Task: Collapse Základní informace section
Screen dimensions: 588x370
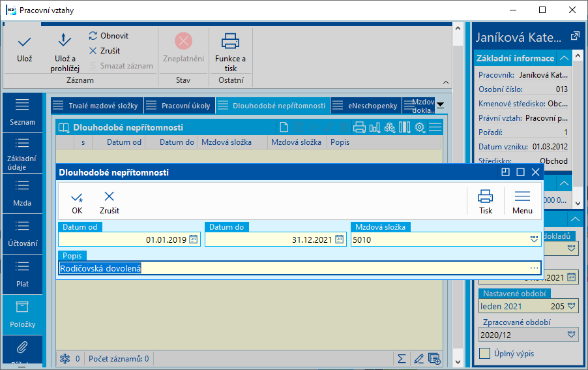Action: pyautogui.click(x=564, y=58)
